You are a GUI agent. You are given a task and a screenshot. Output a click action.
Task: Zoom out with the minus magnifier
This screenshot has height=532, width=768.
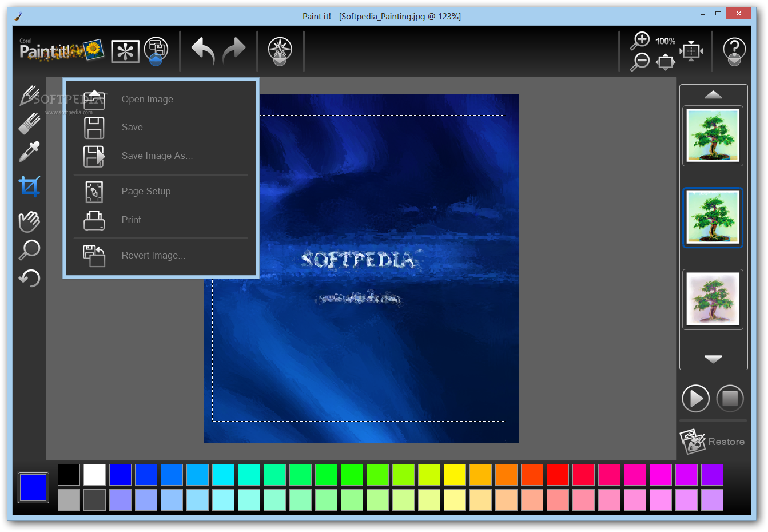coord(640,61)
